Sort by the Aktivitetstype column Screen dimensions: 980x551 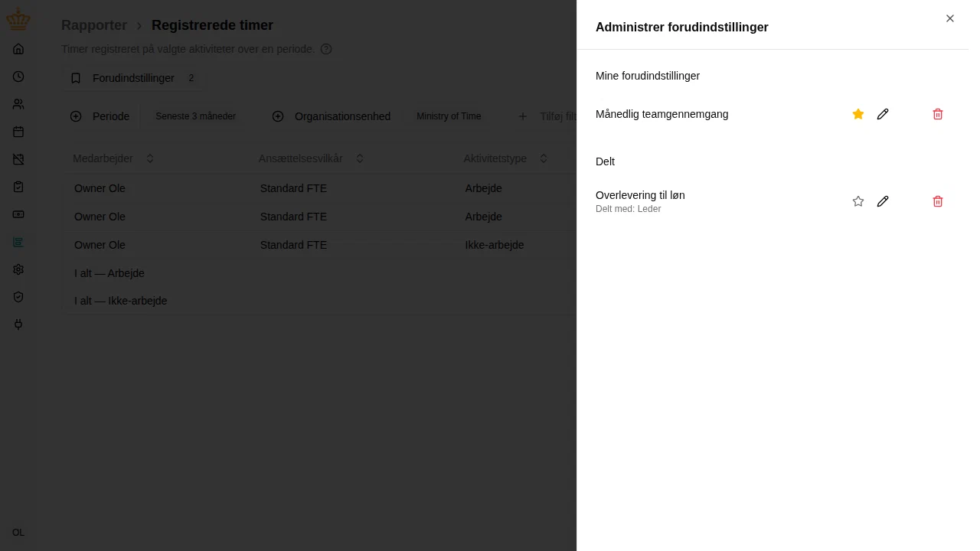coord(506,158)
